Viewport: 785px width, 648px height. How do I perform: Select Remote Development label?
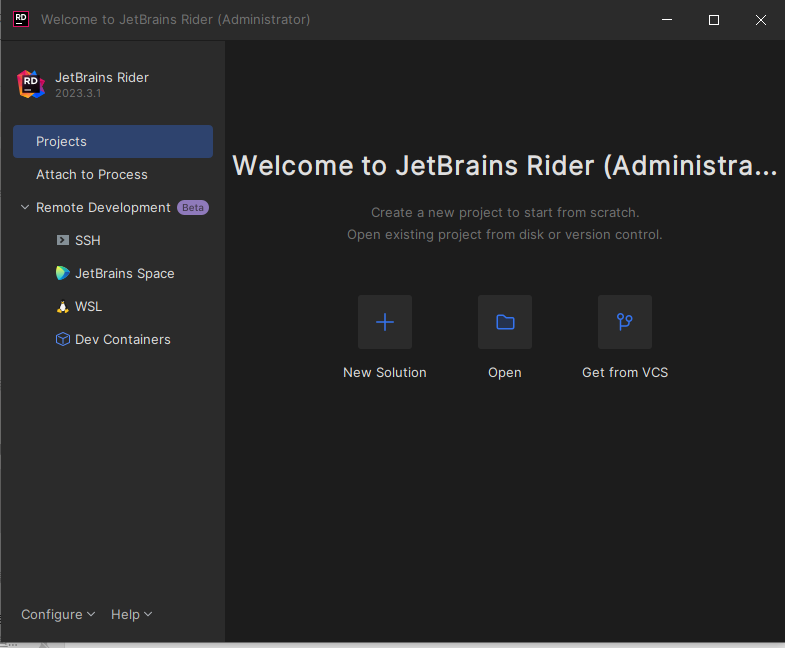103,207
